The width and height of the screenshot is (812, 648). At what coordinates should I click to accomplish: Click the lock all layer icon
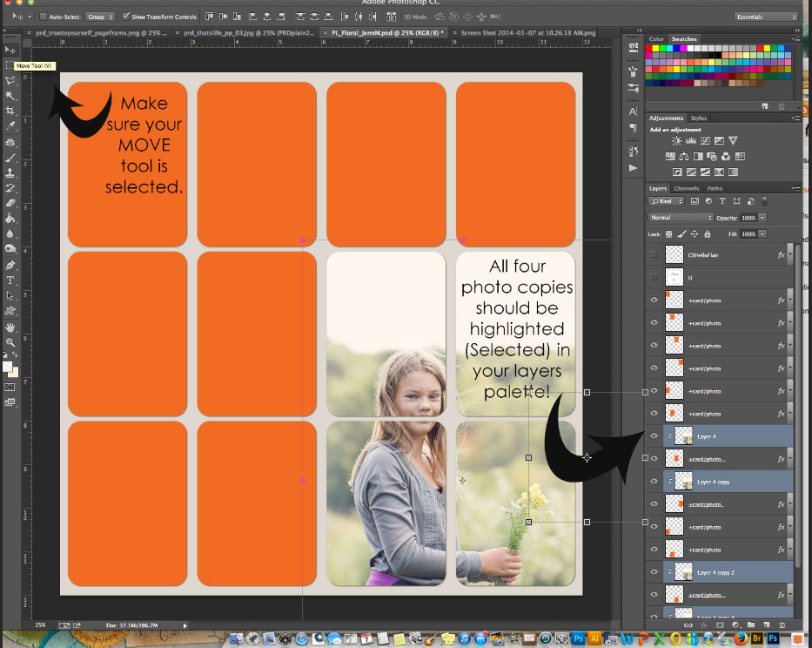707,234
